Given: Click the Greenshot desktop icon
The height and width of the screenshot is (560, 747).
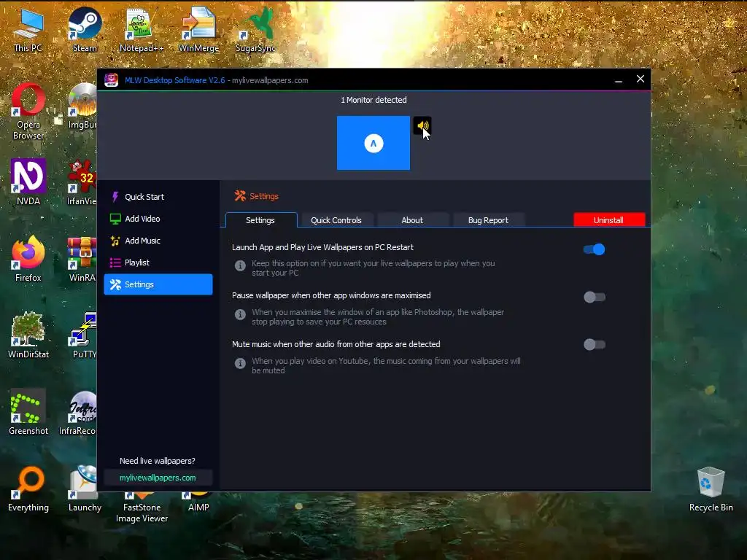Looking at the screenshot, I should tap(28, 412).
